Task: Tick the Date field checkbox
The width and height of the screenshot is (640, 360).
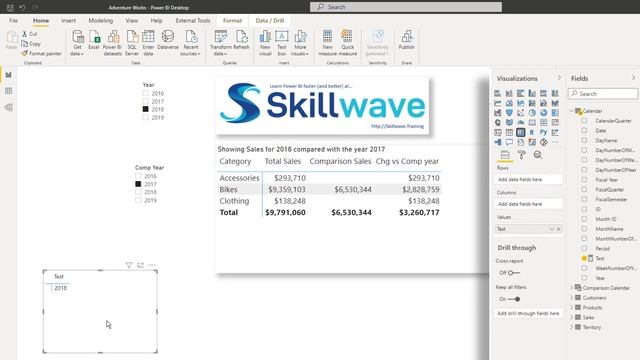Action: point(584,131)
